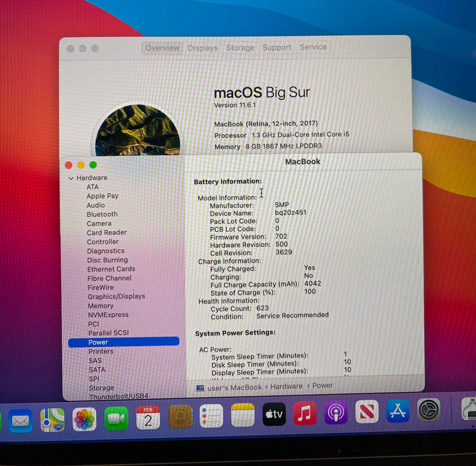The image size is (476, 466).
Task: Open the Storage tab in About This Mac
Action: (x=240, y=48)
